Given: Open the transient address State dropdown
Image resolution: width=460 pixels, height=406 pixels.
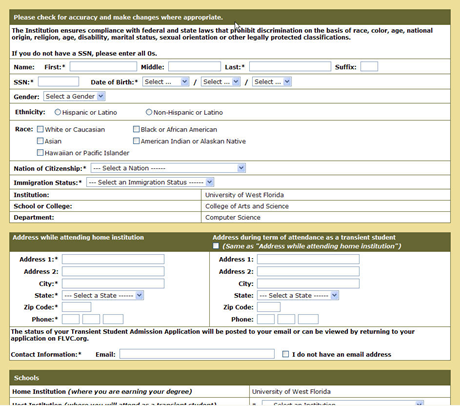Looking at the screenshot, I should click(x=298, y=295).
